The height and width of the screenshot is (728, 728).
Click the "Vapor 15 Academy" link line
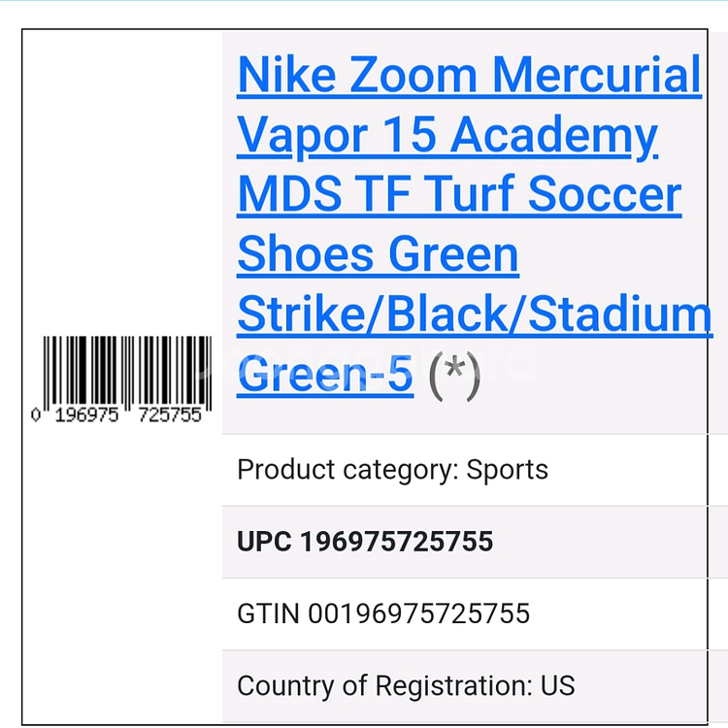click(x=447, y=136)
